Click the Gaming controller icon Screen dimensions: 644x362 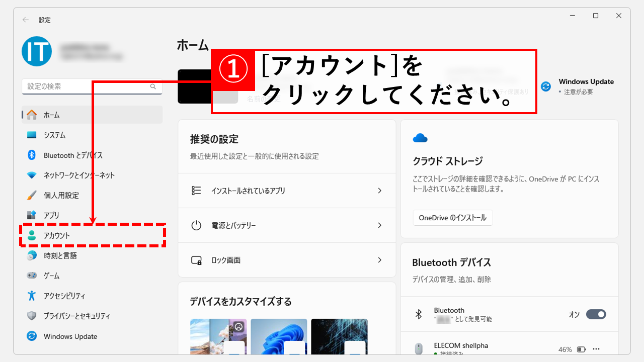[x=32, y=276]
